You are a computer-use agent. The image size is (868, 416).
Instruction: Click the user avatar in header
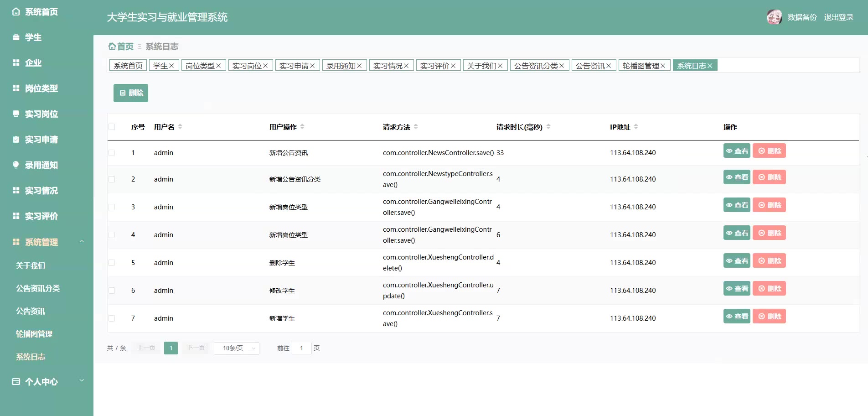coord(774,17)
